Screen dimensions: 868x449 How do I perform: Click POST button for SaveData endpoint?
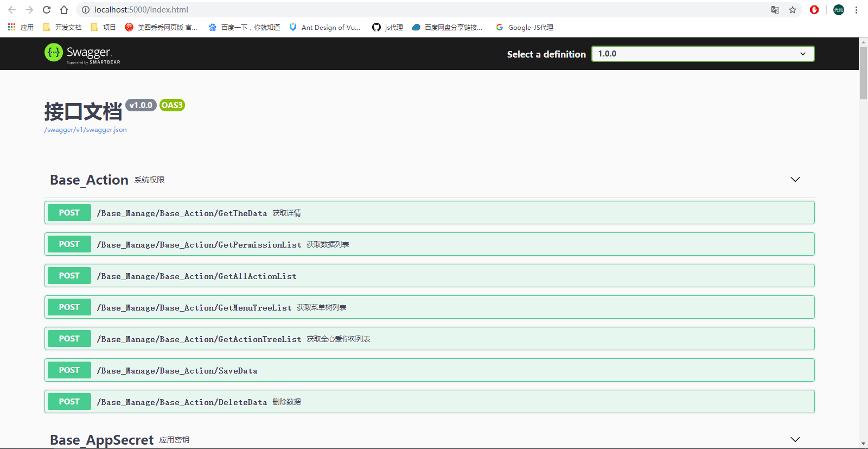(69, 370)
